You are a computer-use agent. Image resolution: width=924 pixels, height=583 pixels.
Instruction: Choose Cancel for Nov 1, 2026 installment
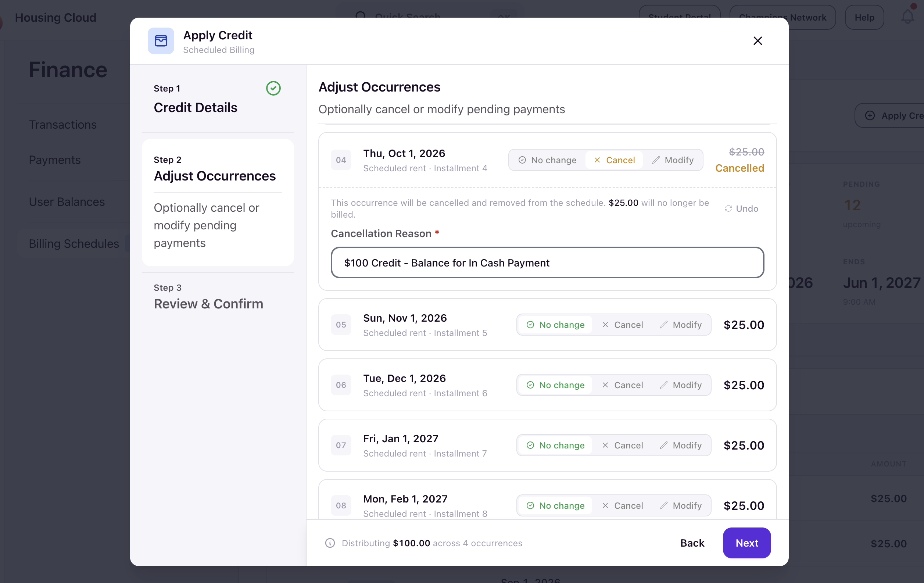coord(622,325)
